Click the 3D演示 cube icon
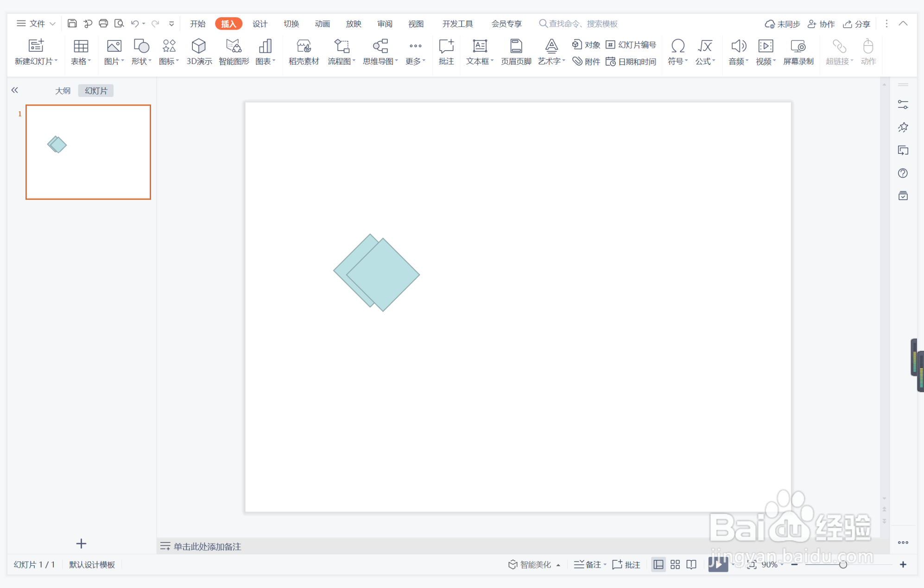Screen dimensions: 924x588 tap(199, 46)
